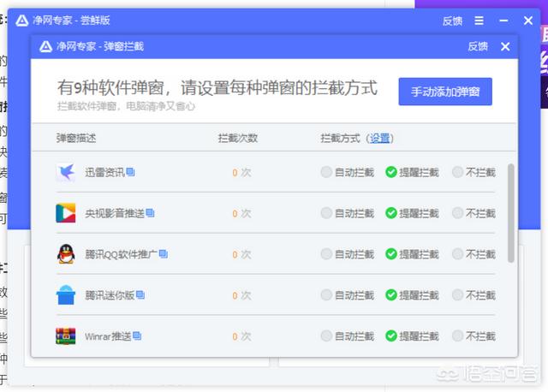Click the 腾讯QQ penguin icon
Viewport: 548px width, 392px height.
pos(66,254)
